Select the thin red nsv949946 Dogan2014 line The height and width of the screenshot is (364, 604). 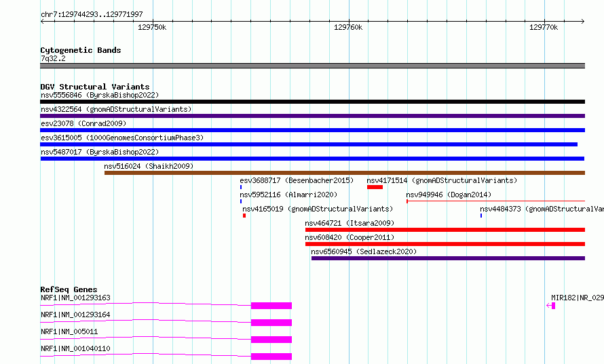pos(496,201)
